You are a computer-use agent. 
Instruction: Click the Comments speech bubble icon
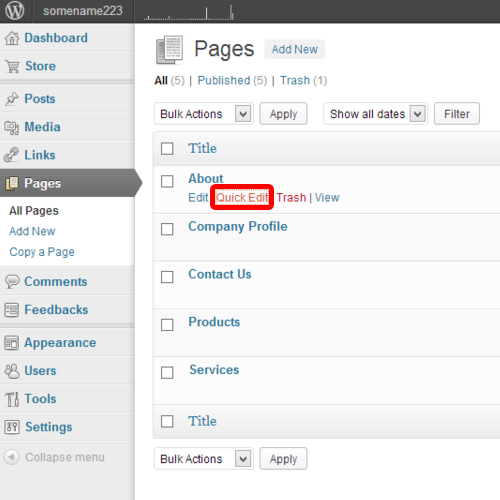tap(12, 282)
